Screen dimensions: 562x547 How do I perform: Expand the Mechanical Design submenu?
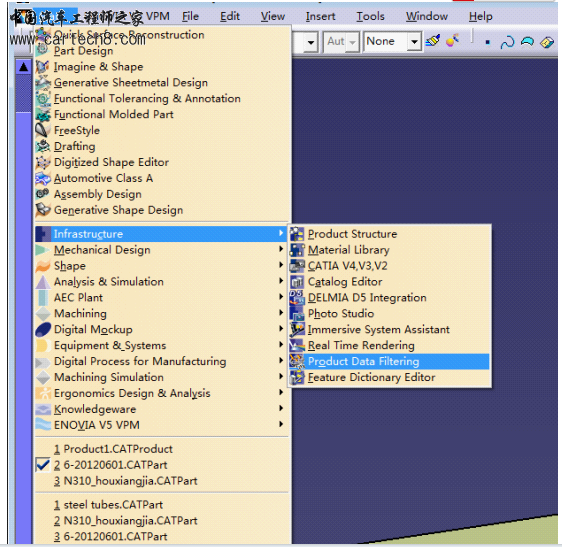click(161, 250)
